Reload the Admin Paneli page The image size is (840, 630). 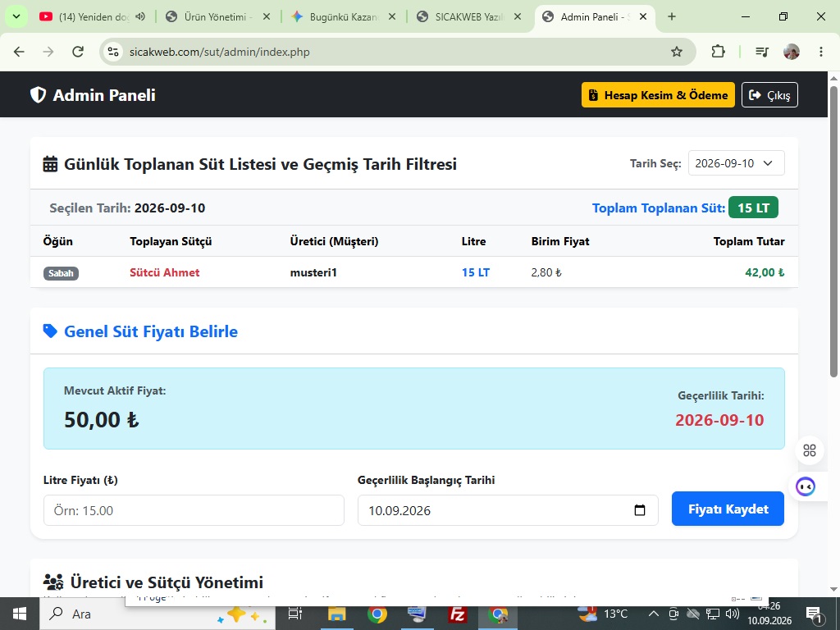coord(78,52)
